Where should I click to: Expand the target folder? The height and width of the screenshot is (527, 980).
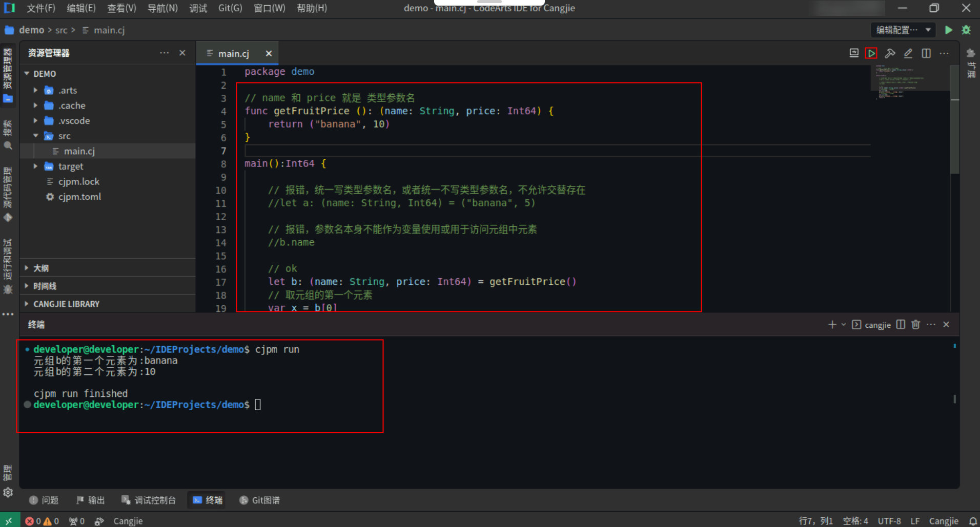(35, 166)
